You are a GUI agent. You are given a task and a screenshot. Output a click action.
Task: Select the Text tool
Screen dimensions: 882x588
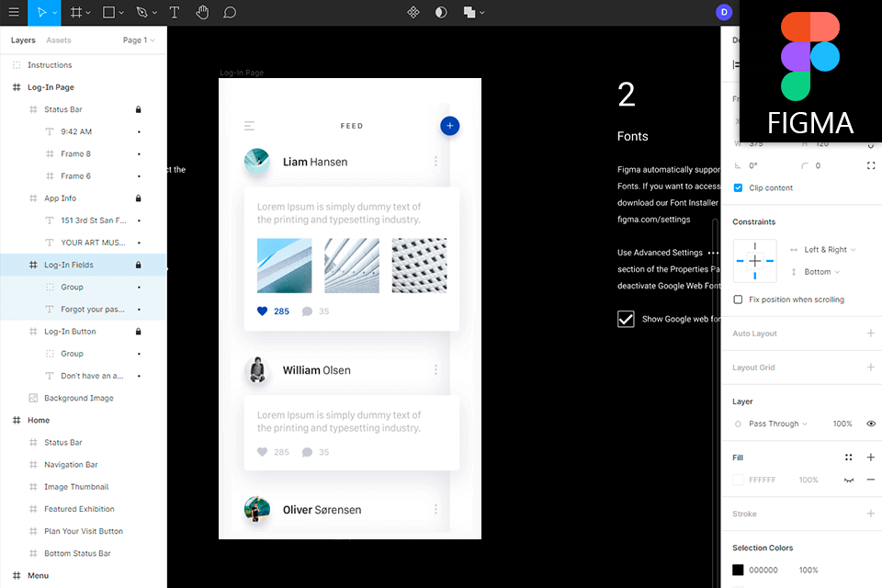174,12
